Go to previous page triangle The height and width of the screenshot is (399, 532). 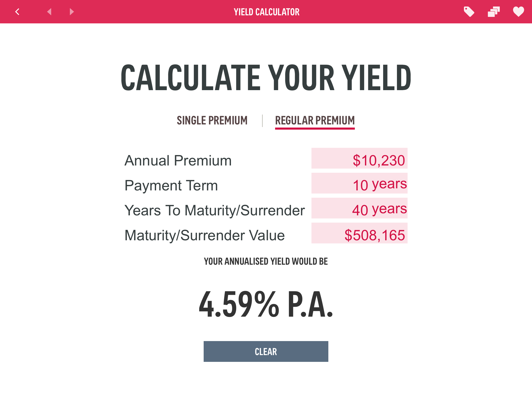tap(49, 12)
